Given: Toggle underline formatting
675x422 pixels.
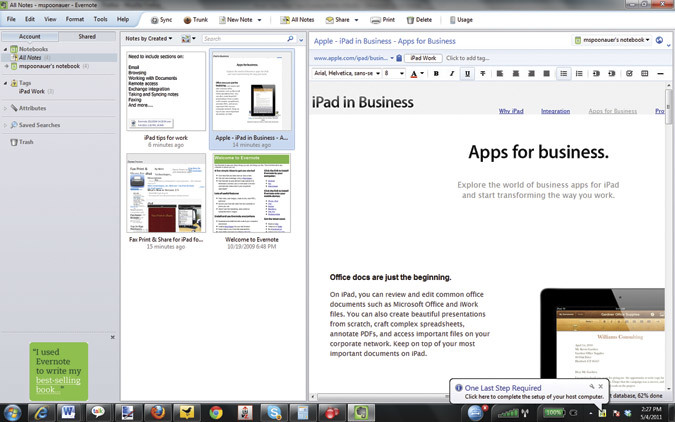Looking at the screenshot, I should click(467, 74).
